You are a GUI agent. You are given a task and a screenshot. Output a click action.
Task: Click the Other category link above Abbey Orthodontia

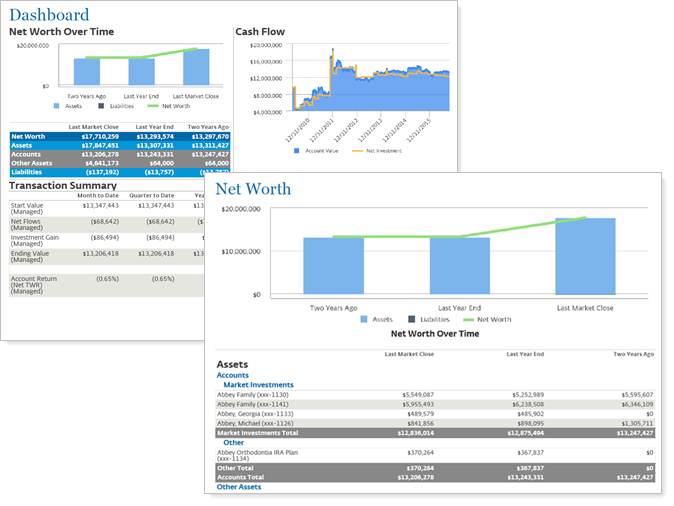click(233, 441)
